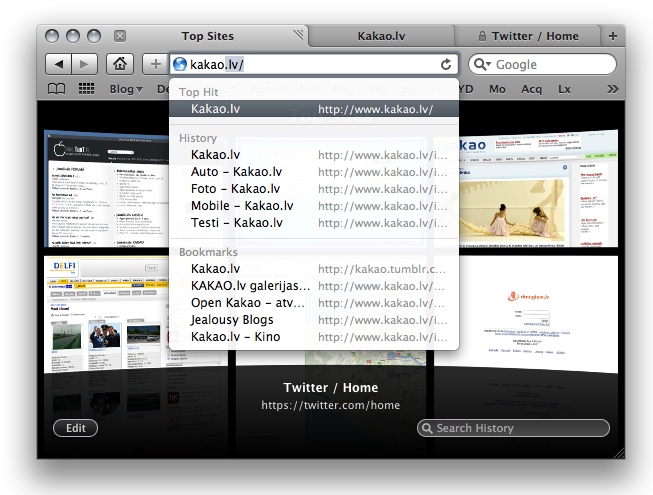Click the tab drag handle on Top Sites tab
This screenshot has height=495, width=653.
click(298, 34)
